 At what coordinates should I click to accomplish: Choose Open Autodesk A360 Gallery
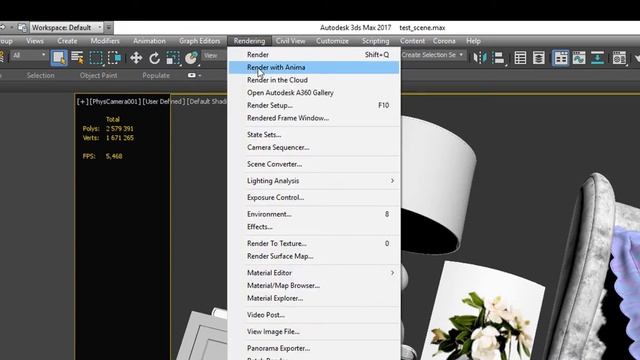[x=314, y=93]
